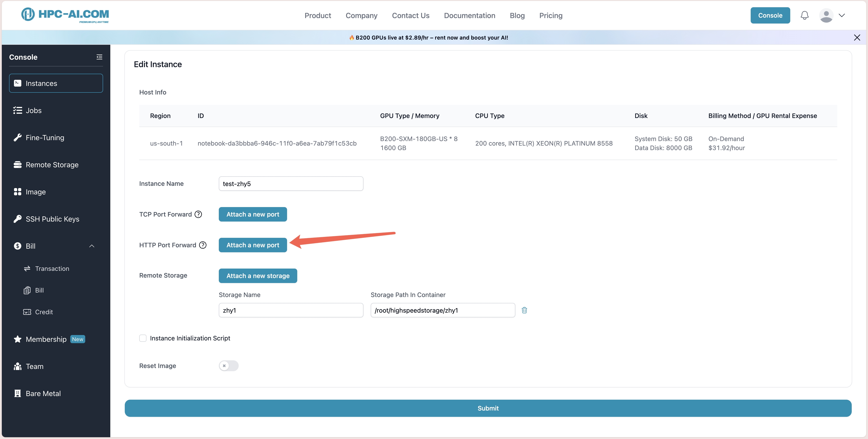
Task: Submit the Edit Instance form
Action: 488,408
